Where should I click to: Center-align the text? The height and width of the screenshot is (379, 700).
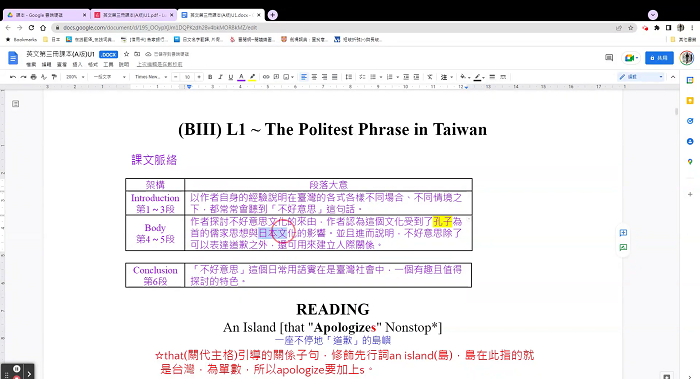tap(314, 77)
